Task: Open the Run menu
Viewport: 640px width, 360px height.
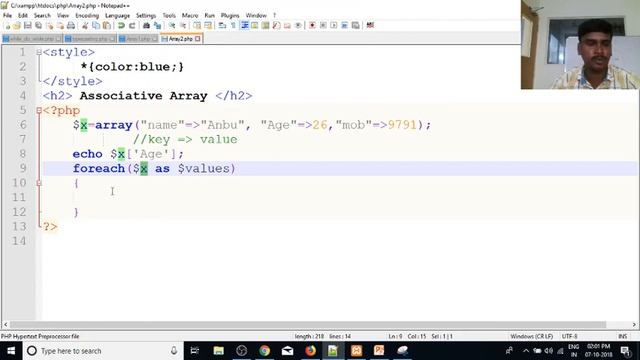Action: [x=209, y=16]
